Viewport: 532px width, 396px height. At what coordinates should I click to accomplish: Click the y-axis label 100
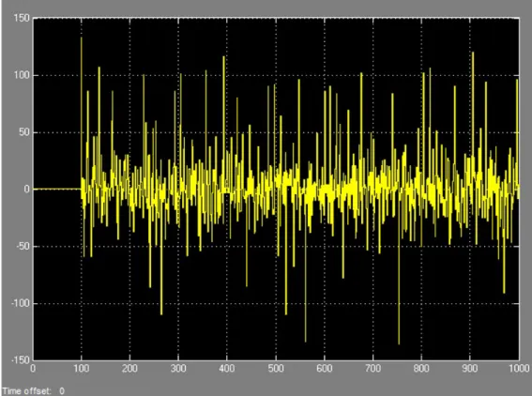22,75
